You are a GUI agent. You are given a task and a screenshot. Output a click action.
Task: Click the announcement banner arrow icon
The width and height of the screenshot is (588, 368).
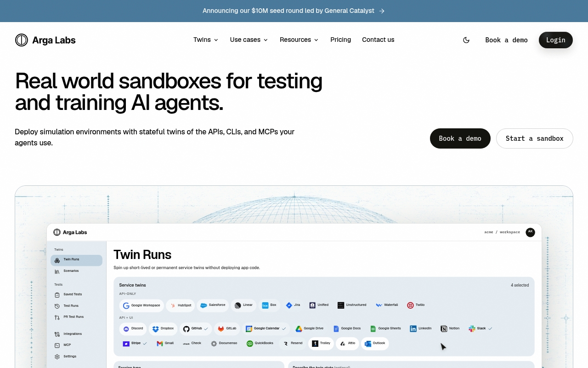[x=382, y=11]
